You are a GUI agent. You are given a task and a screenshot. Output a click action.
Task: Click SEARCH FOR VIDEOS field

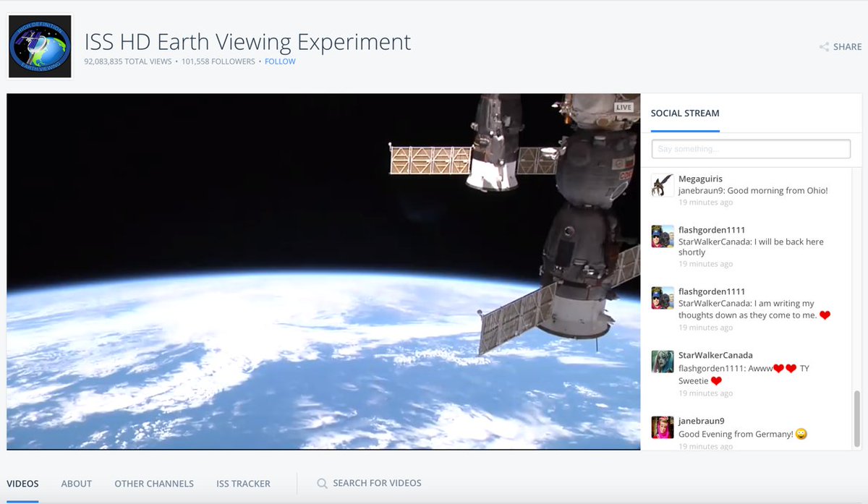point(377,483)
